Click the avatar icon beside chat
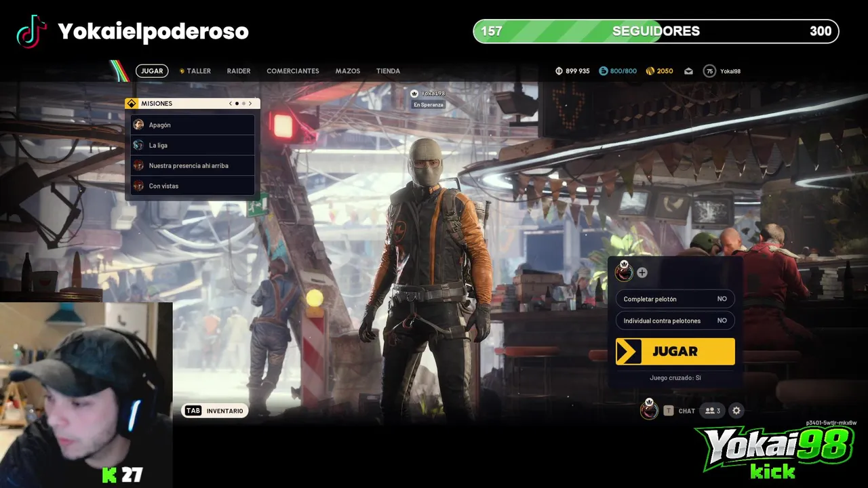Screen dimensions: 868x488 point(649,409)
